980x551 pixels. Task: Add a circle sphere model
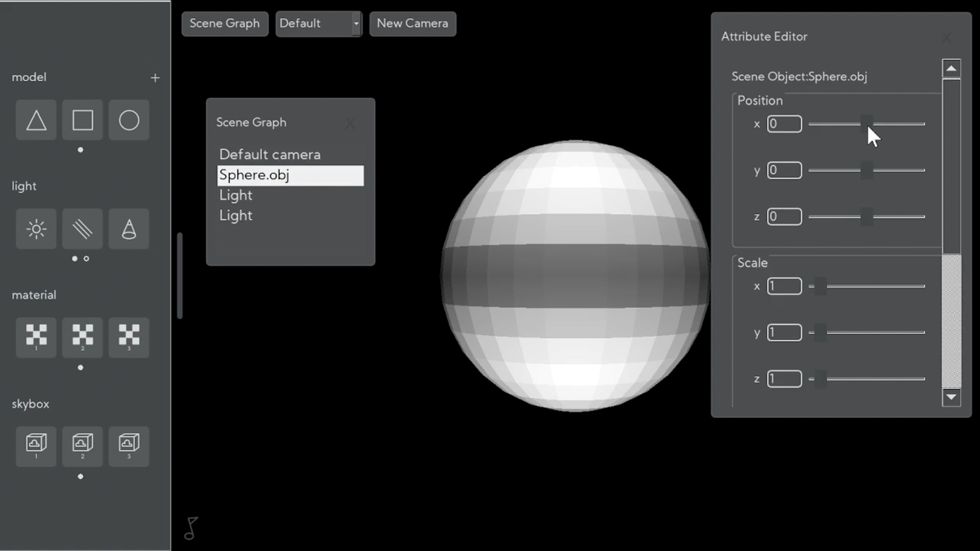(129, 120)
